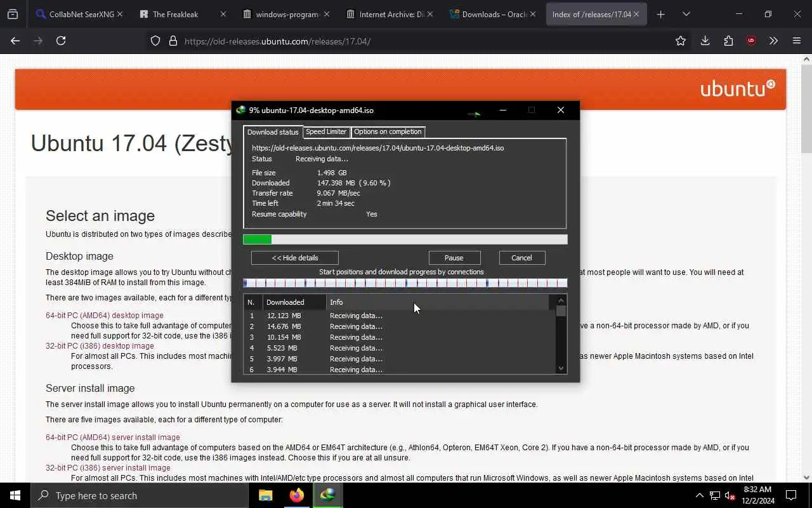Select connection row with 10.154 MB
Viewport: 812px width, 508px height.
point(400,337)
